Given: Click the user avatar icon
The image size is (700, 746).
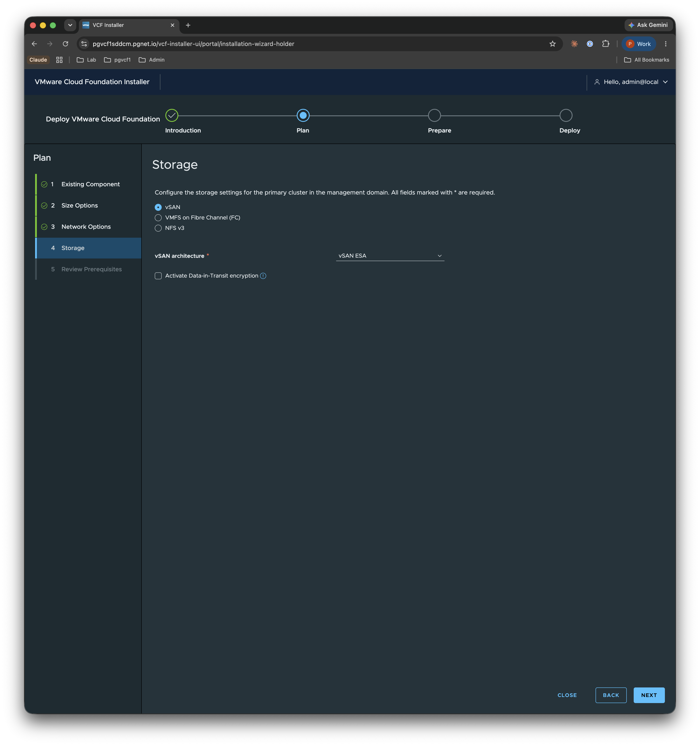Looking at the screenshot, I should pos(597,82).
